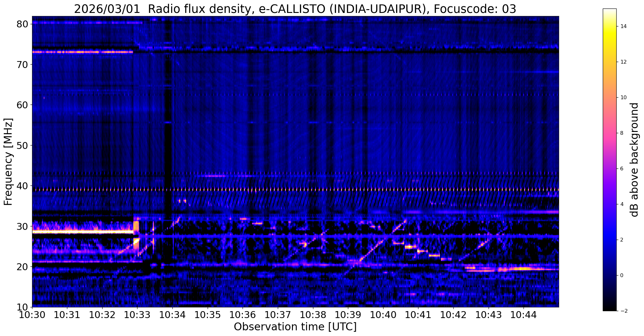Click the 10:33 time tick label
644x336 pixels.
pyautogui.click(x=137, y=315)
